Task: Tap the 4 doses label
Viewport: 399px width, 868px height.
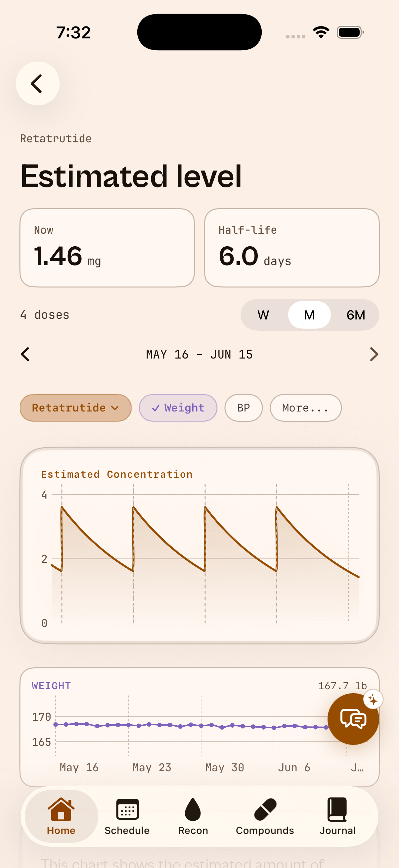Action: pos(45,315)
